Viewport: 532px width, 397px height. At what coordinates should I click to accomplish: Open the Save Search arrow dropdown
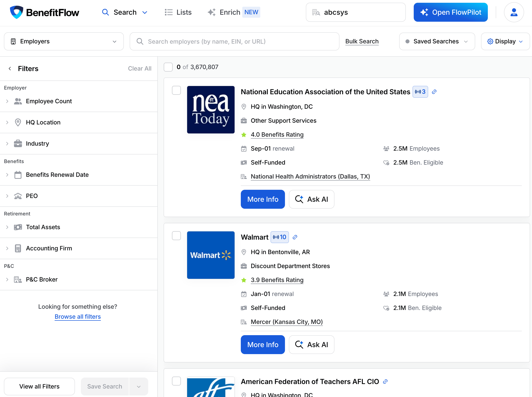[x=139, y=387]
